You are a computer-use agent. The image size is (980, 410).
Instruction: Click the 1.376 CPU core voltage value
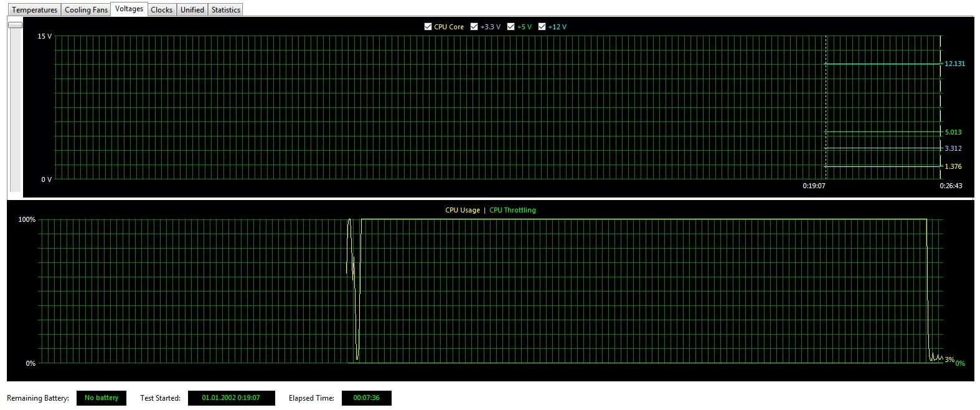coord(953,166)
